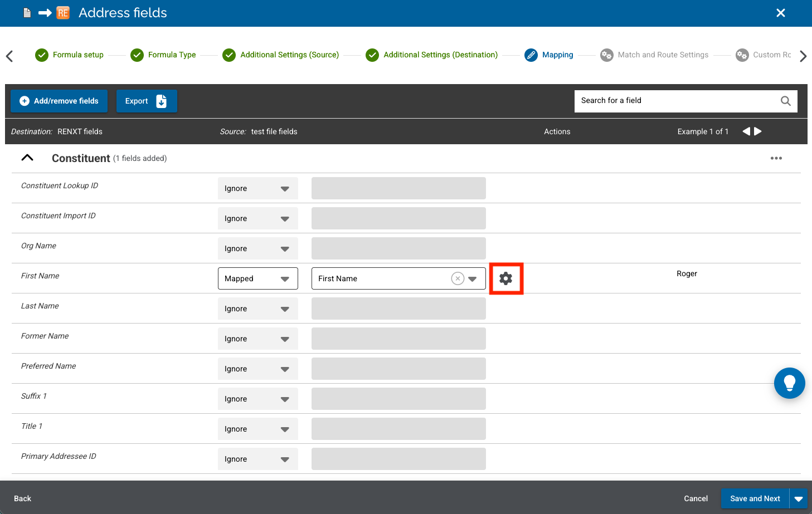Expand the Save and Next options arrow
The image size is (812, 514).
coord(799,499)
